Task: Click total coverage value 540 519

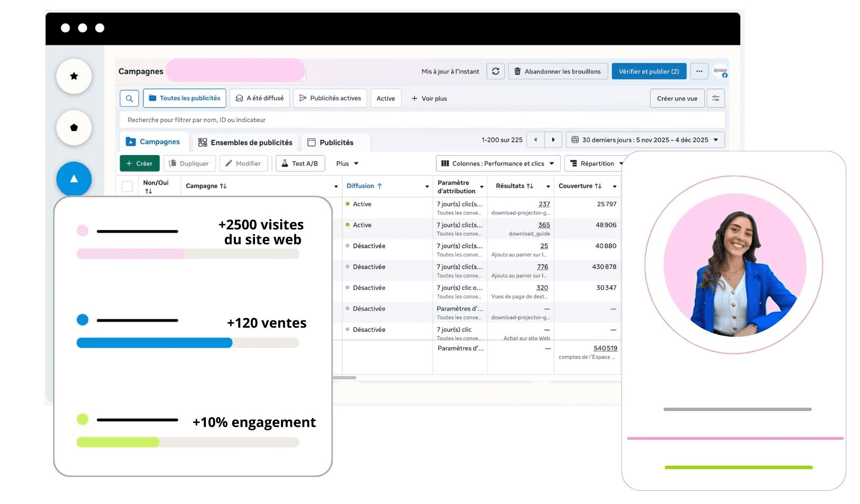Action: pyautogui.click(x=606, y=348)
